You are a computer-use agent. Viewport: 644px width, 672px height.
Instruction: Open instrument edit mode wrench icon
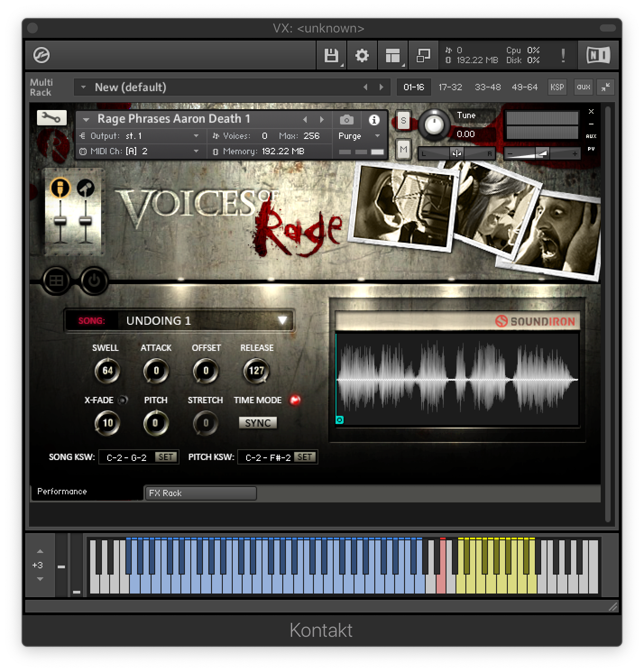52,118
